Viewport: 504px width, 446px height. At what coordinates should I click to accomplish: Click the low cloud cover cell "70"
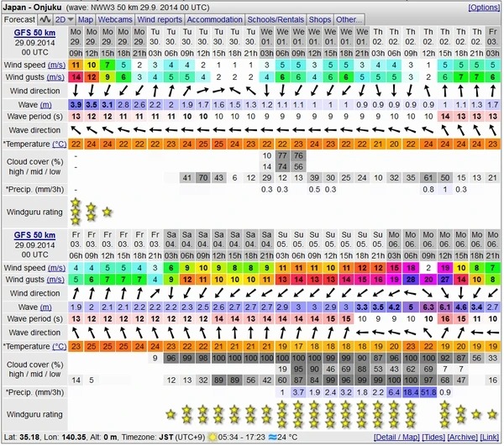point(202,178)
